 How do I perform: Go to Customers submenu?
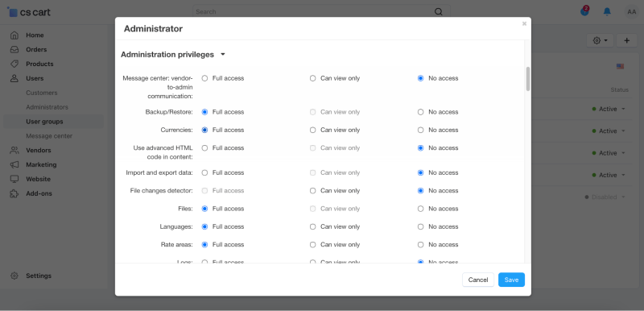point(42,93)
